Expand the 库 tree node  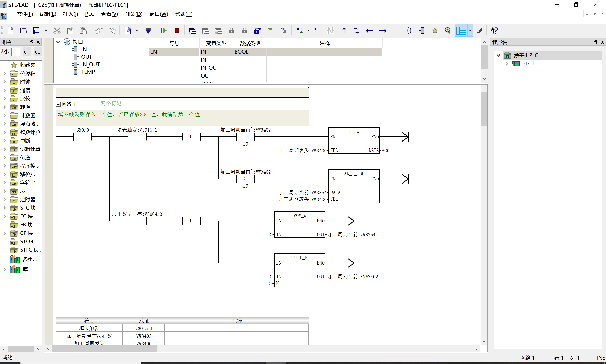(5, 269)
